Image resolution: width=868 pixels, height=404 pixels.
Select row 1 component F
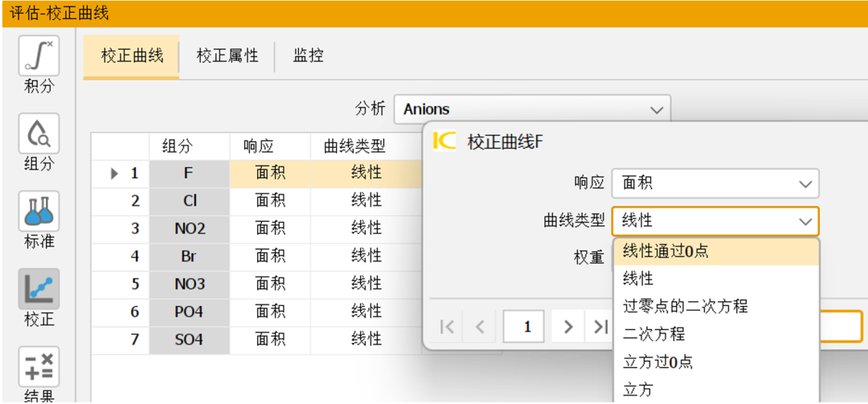[x=190, y=173]
